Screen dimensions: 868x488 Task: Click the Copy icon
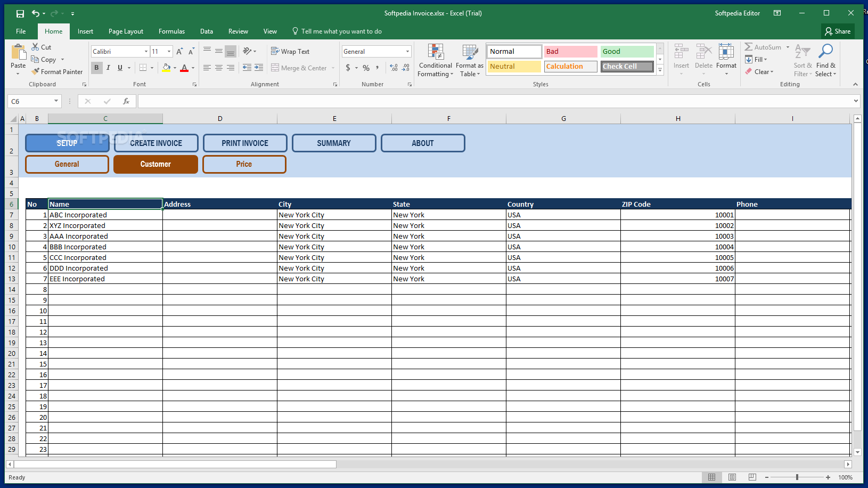[35, 59]
